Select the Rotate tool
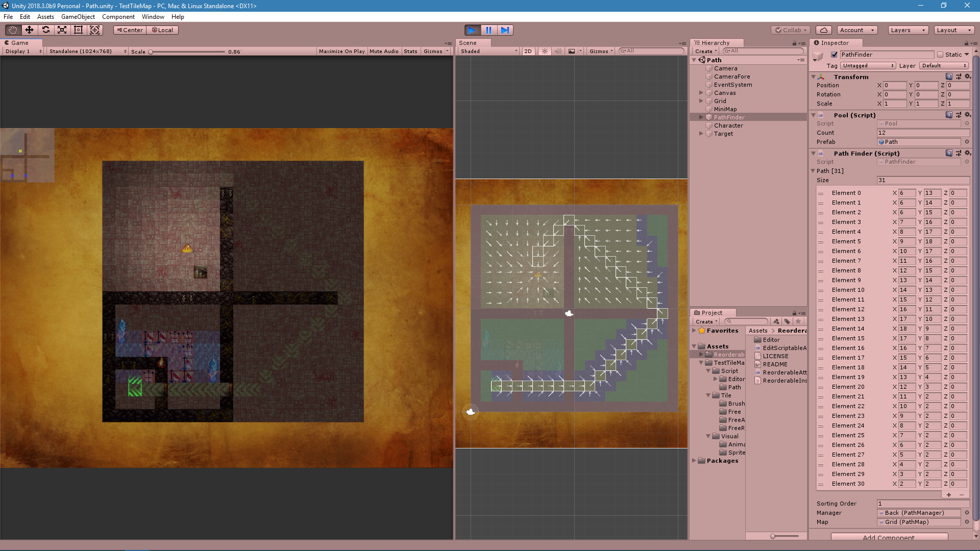 (46, 30)
